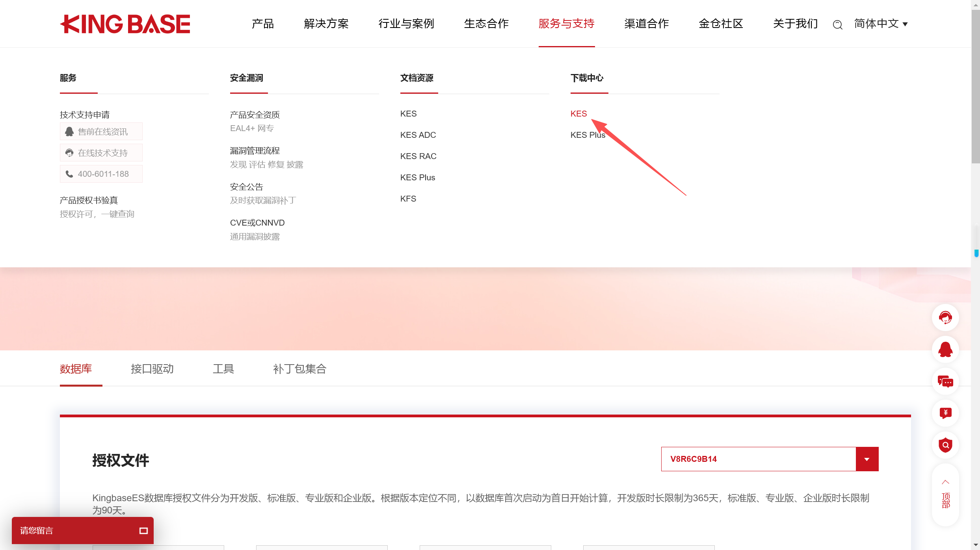This screenshot has height=550, width=980.
Task: Open the QQ penguin contact icon
Action: (x=946, y=349)
